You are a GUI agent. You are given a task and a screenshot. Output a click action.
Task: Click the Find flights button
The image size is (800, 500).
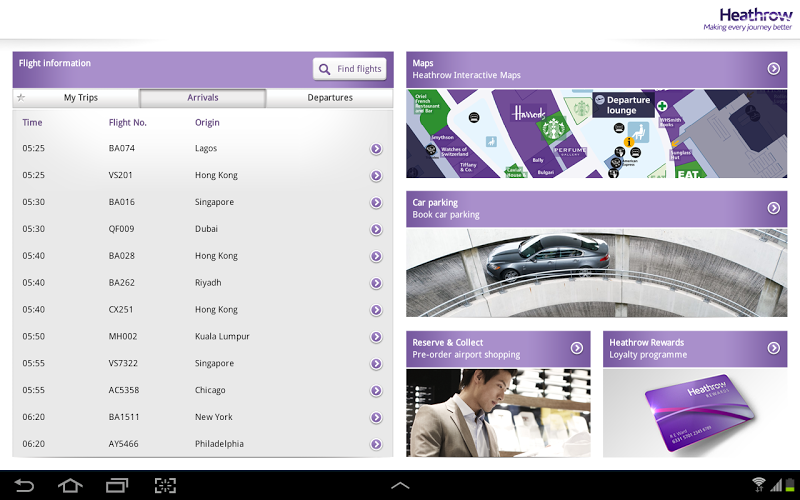349,69
